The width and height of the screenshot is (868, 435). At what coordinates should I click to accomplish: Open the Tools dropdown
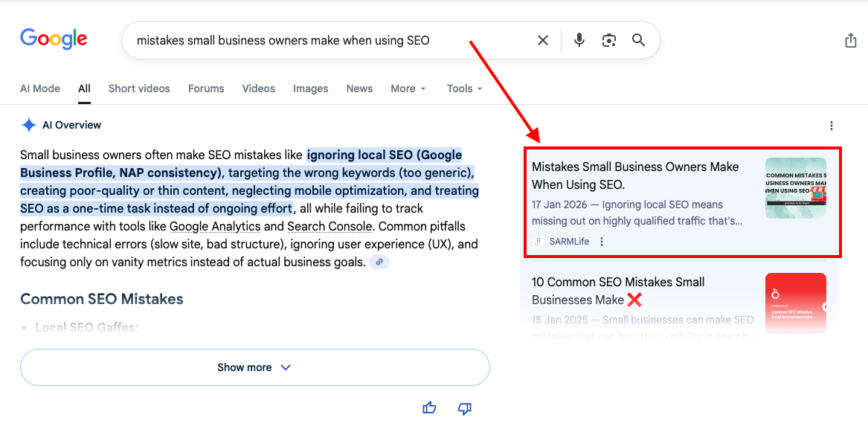pos(463,88)
